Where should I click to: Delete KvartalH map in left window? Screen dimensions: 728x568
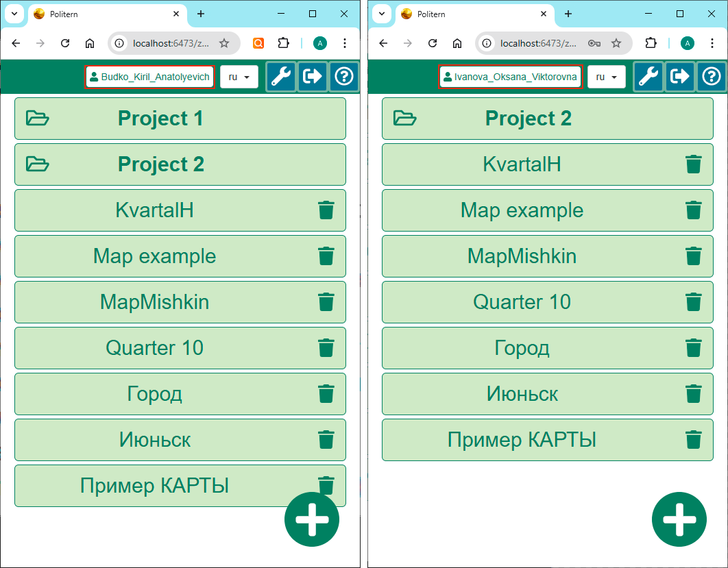click(x=326, y=210)
